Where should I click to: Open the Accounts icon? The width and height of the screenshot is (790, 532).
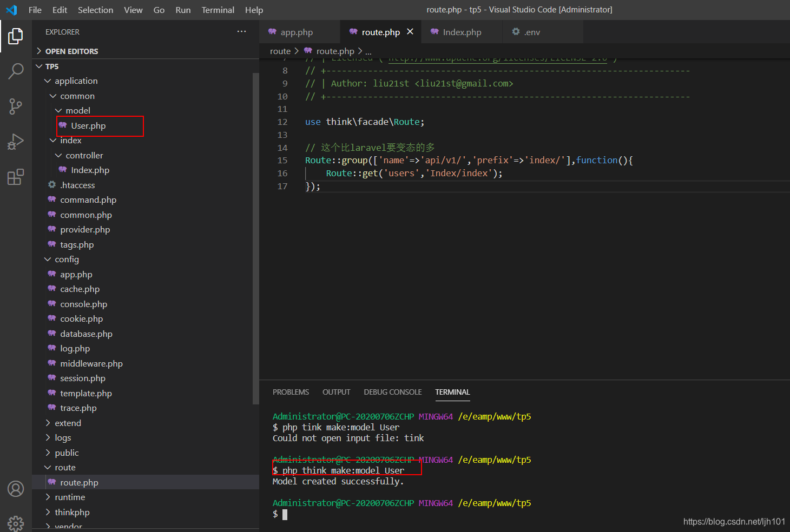(x=16, y=489)
